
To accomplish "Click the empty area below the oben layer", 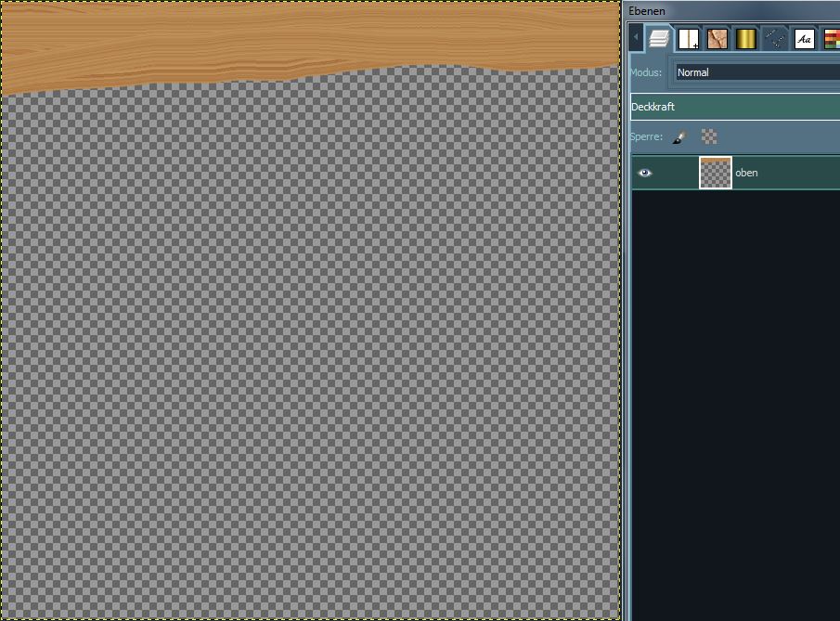I will (733, 399).
